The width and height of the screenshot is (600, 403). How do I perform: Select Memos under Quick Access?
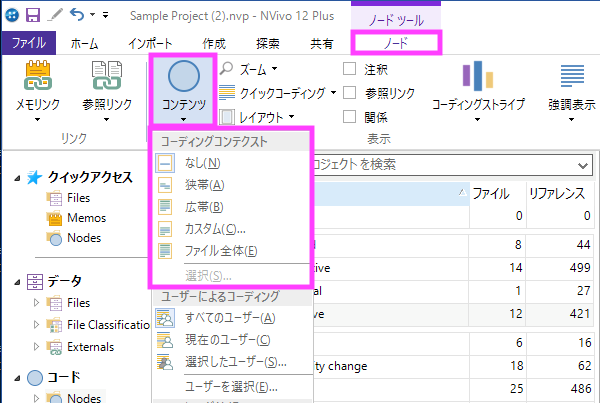(x=86, y=218)
